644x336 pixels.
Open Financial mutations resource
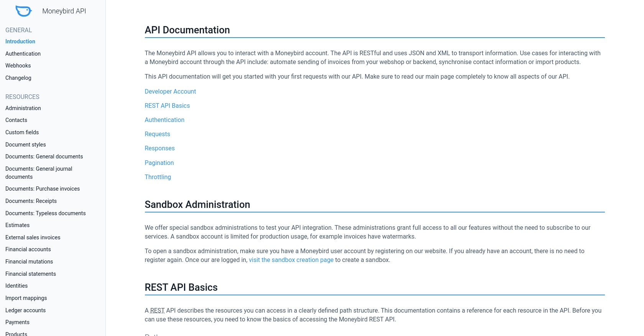(29, 262)
